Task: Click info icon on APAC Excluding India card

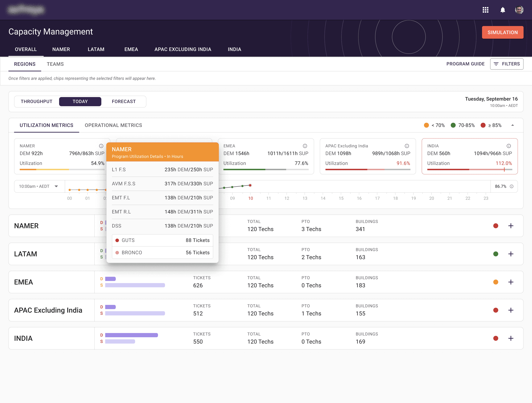Action: [x=407, y=146]
